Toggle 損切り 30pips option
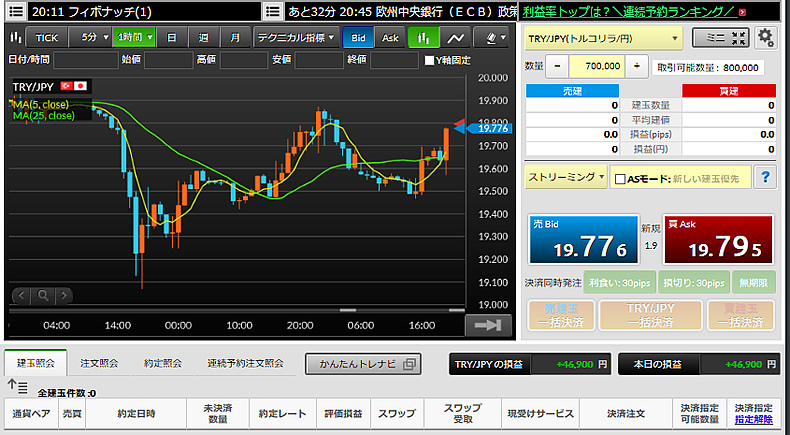 click(x=693, y=283)
